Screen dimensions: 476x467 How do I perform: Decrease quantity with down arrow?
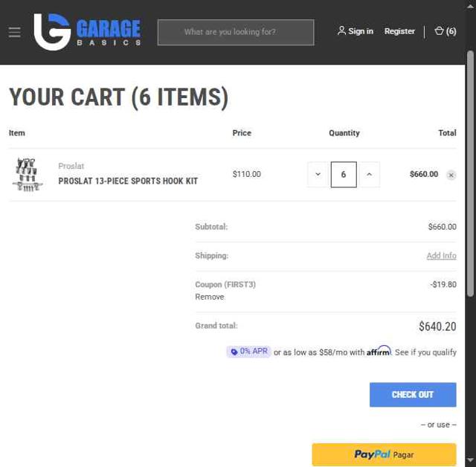(318, 175)
